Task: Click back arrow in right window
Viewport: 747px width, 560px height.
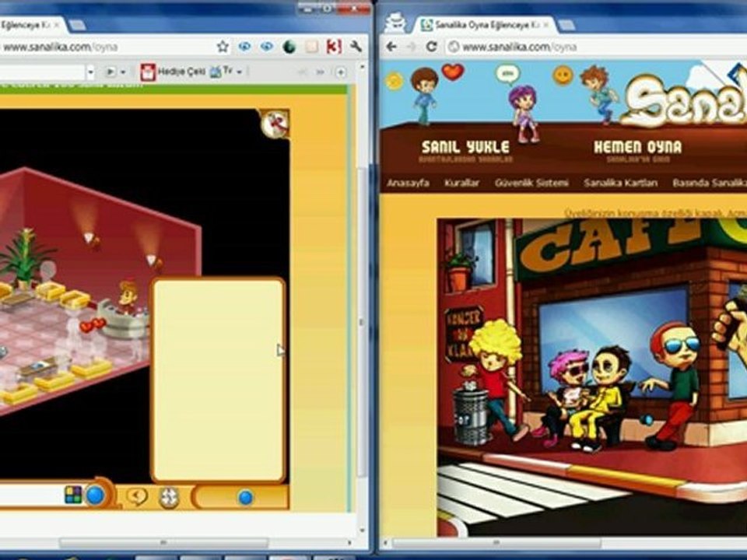Action: click(391, 47)
